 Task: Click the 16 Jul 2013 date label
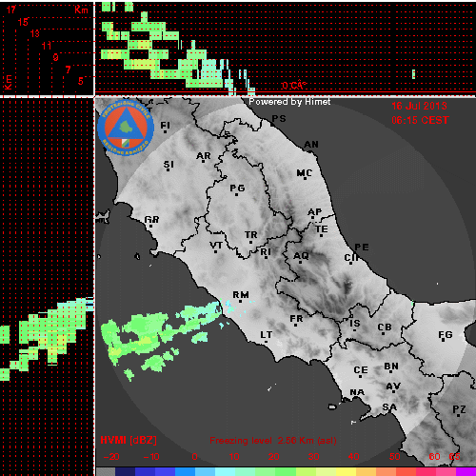[419, 106]
